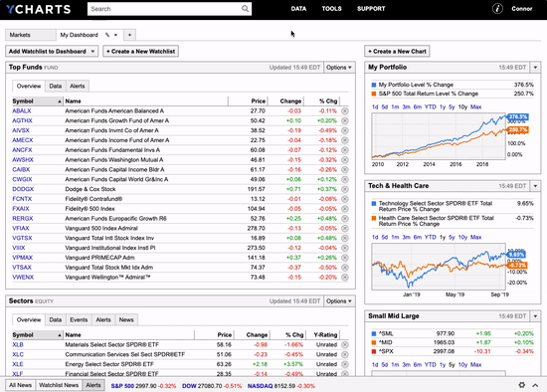Image resolution: width=547 pixels, height=392 pixels.
Task: Expand My Portfolio panel dropdown arrow
Action: 535,68
